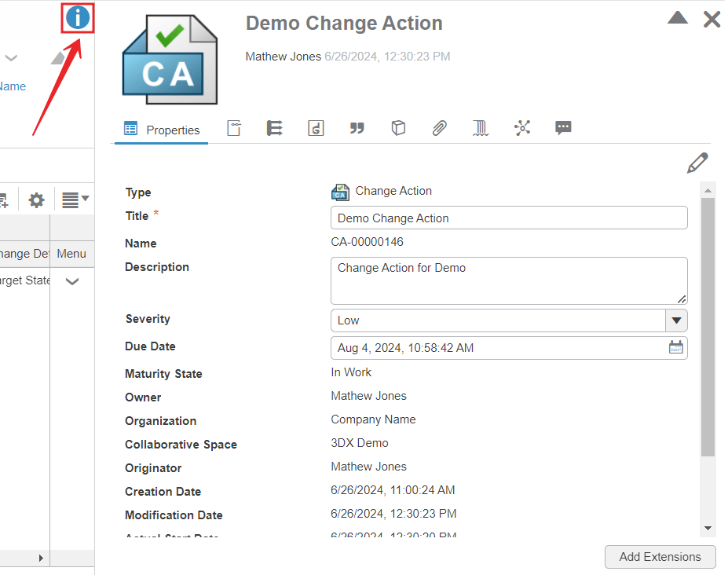Open the quotation marks tab
The width and height of the screenshot is (728, 575).
pos(357,128)
